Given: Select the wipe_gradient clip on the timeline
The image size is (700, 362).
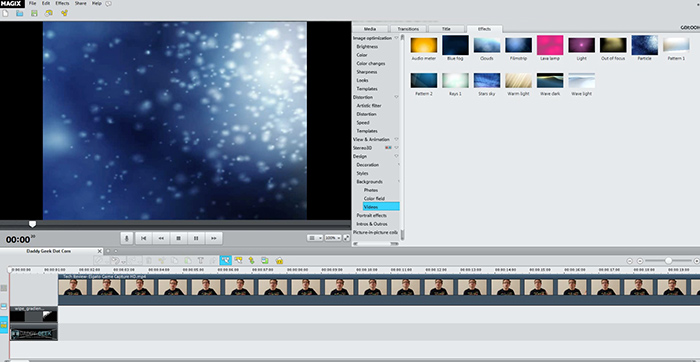Looking at the screenshot, I should tap(34, 314).
